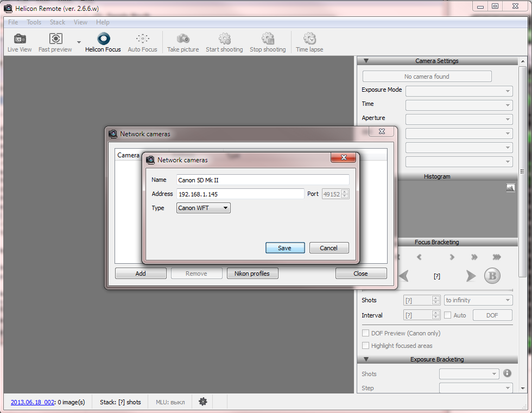Viewport: 532px width, 413px height.
Task: Open the Stack menu
Action: click(58, 22)
